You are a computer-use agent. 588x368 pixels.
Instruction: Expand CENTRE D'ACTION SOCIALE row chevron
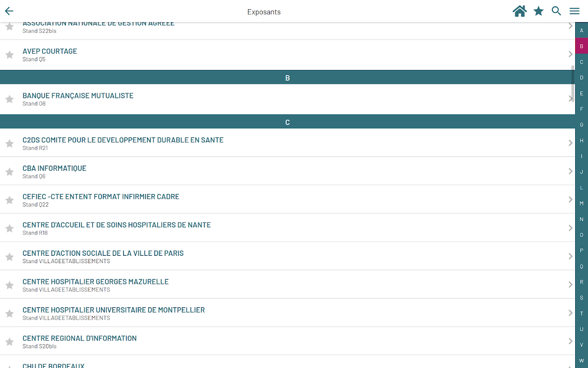[x=571, y=256]
